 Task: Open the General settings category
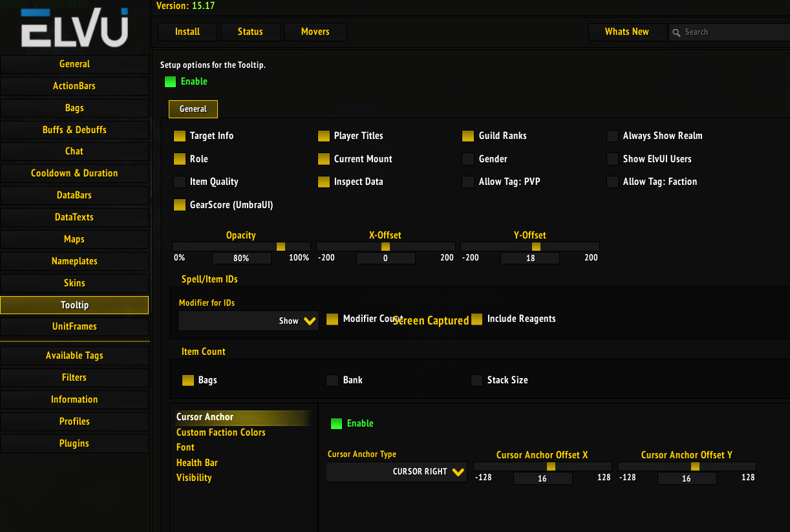(x=74, y=64)
